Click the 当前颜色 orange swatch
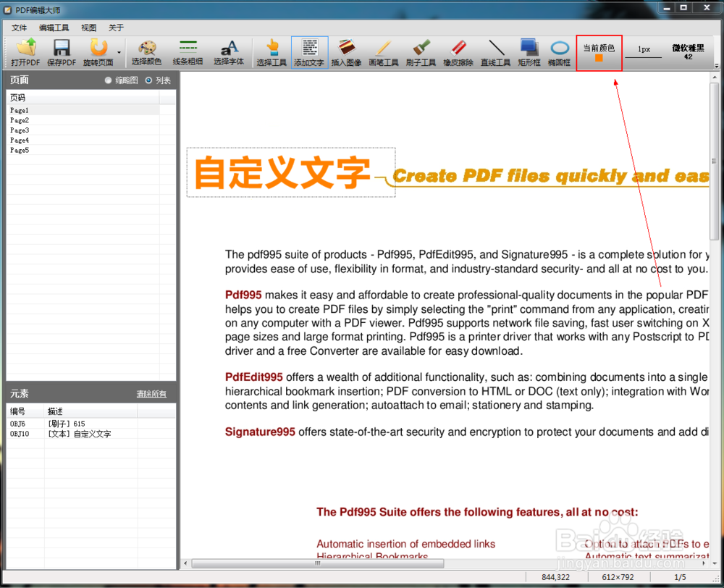Screen dimensions: 724x588 click(x=599, y=58)
